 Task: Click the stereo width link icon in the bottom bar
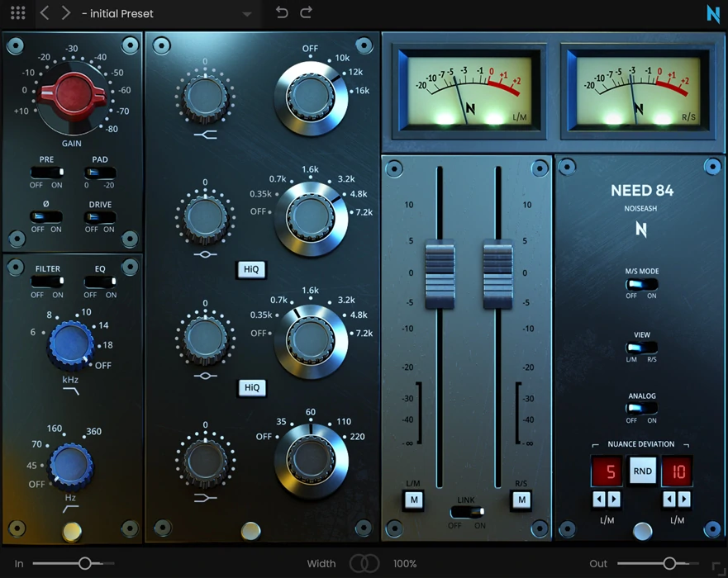pos(364,563)
